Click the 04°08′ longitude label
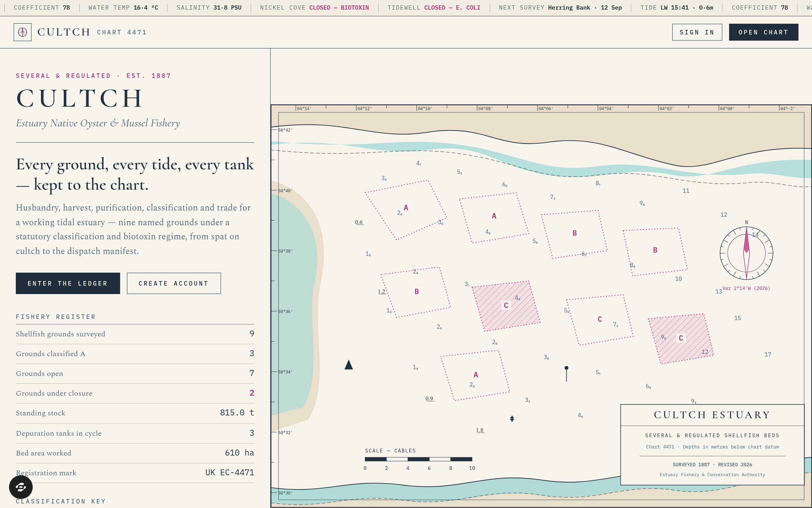The width and height of the screenshot is (812, 508). pos(486,109)
